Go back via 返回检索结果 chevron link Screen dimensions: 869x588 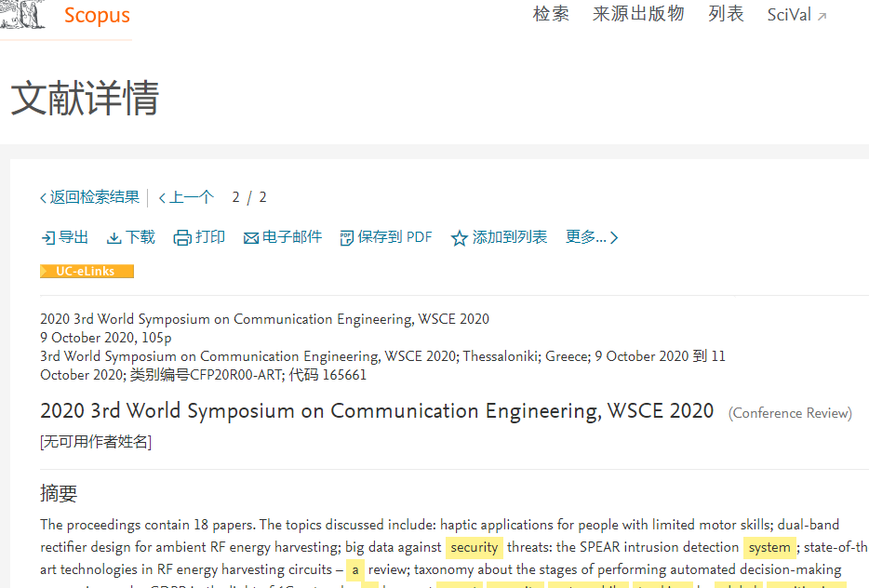(89, 197)
